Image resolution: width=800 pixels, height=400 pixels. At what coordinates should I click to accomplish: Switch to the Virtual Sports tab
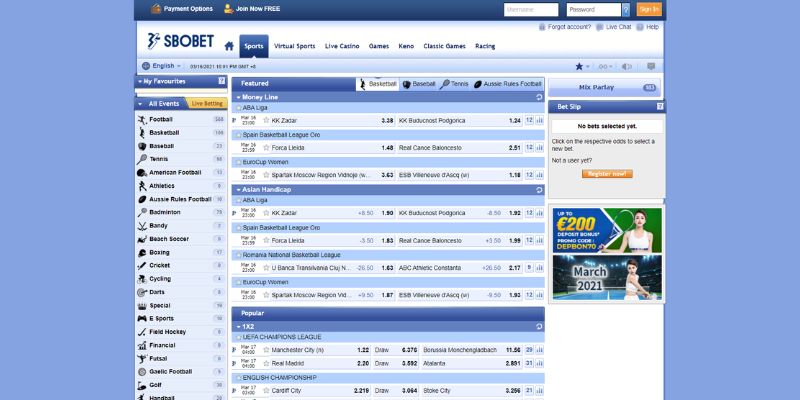[294, 46]
